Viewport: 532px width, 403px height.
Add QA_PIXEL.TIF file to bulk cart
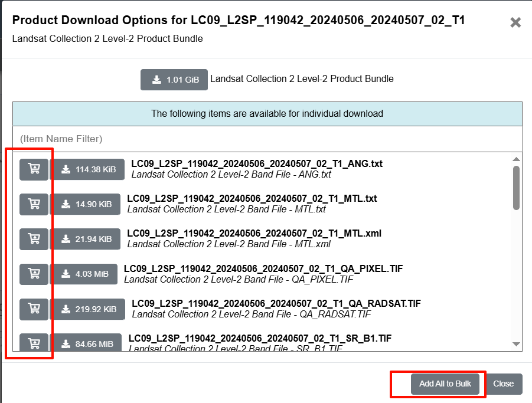[x=34, y=274]
